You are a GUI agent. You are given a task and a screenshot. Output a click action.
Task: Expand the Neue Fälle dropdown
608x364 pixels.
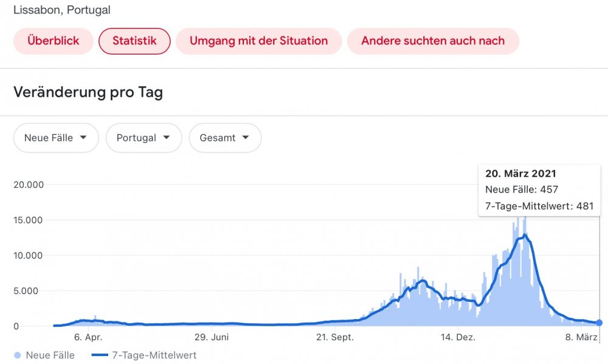[54, 138]
